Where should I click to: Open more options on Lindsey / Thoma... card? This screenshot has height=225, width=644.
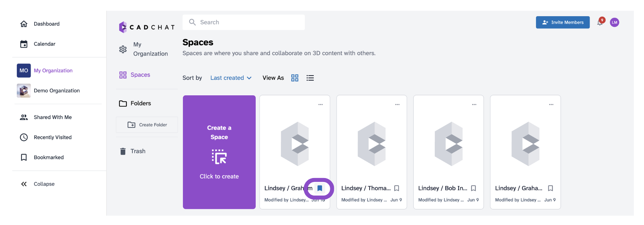pos(397,105)
